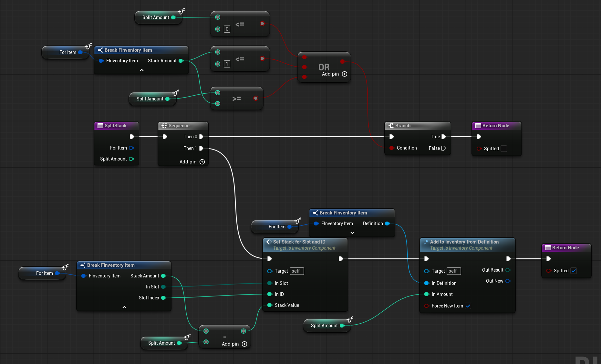
Task: Collapse top Break FInventory Item pins
Action: click(141, 70)
